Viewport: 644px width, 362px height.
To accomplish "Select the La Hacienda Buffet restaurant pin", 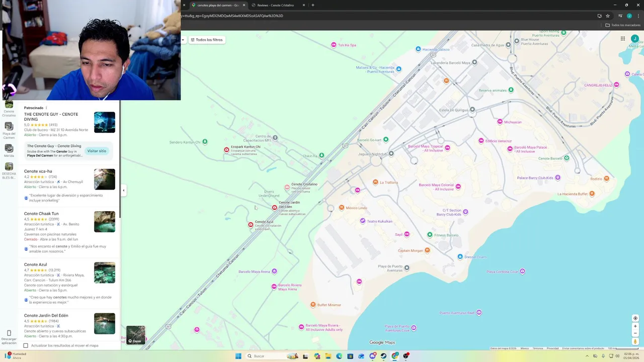I will [592, 194].
